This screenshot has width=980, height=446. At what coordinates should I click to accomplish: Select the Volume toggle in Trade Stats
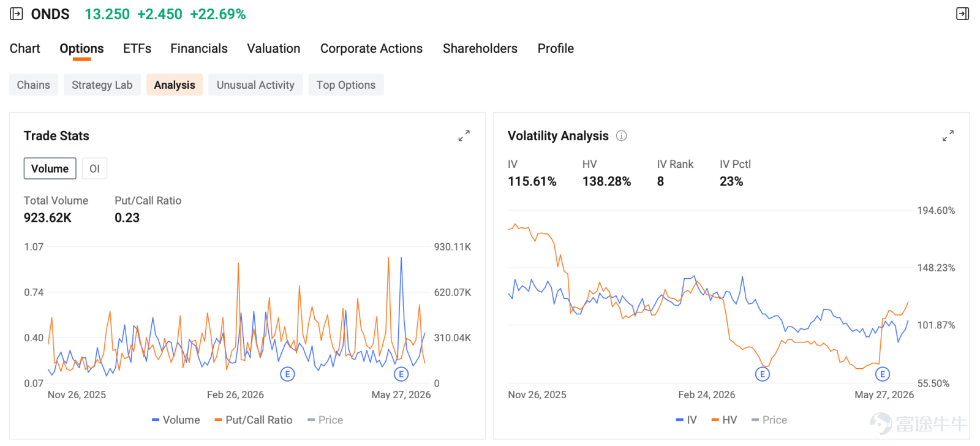point(50,168)
